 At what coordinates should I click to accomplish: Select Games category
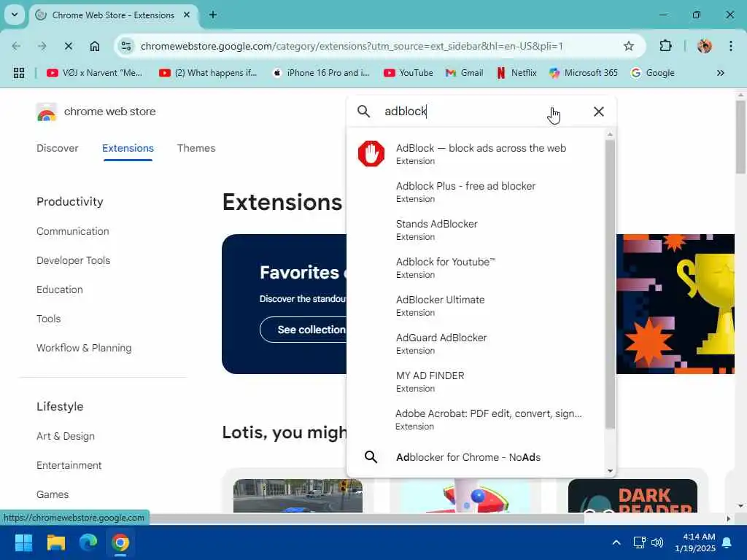click(x=53, y=494)
